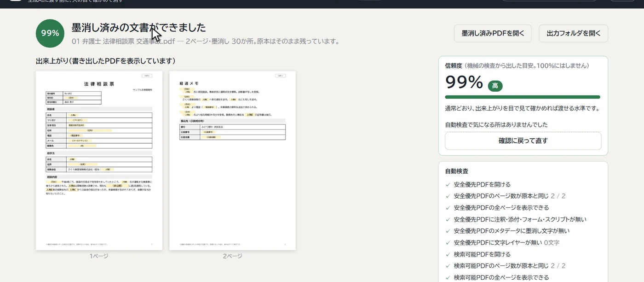Screen dimensions: 644x282
Task: Click the 2 / 2 value in the 検索可能PDF page-count row
Action: [558, 266]
